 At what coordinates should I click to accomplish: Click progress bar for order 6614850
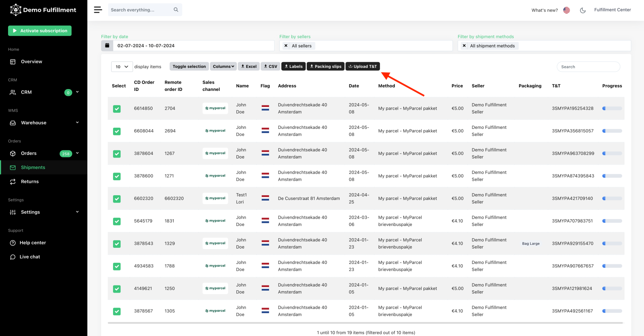pos(612,109)
